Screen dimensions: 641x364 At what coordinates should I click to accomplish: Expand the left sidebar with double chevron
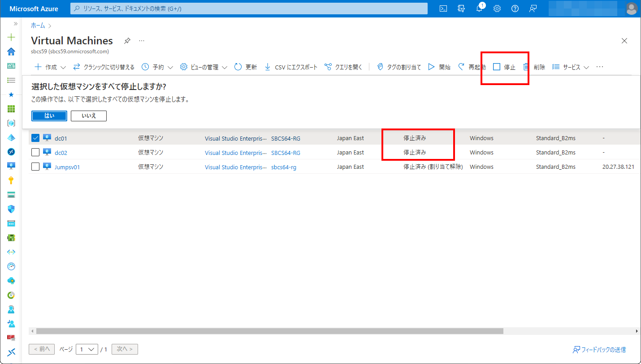(x=15, y=24)
